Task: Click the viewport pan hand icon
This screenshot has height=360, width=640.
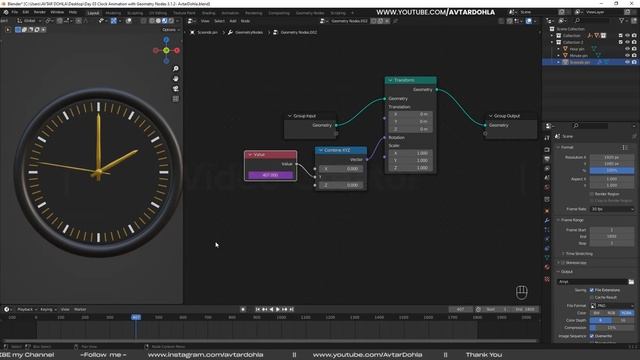Action: pos(176,79)
